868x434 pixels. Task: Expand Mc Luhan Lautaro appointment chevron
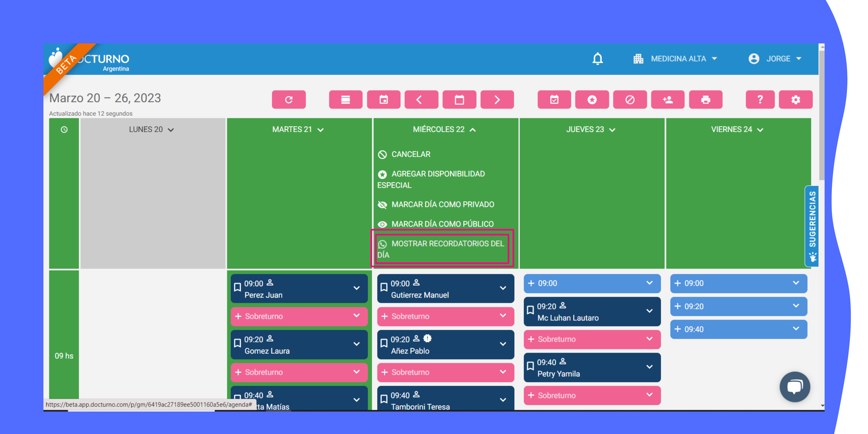tap(649, 311)
